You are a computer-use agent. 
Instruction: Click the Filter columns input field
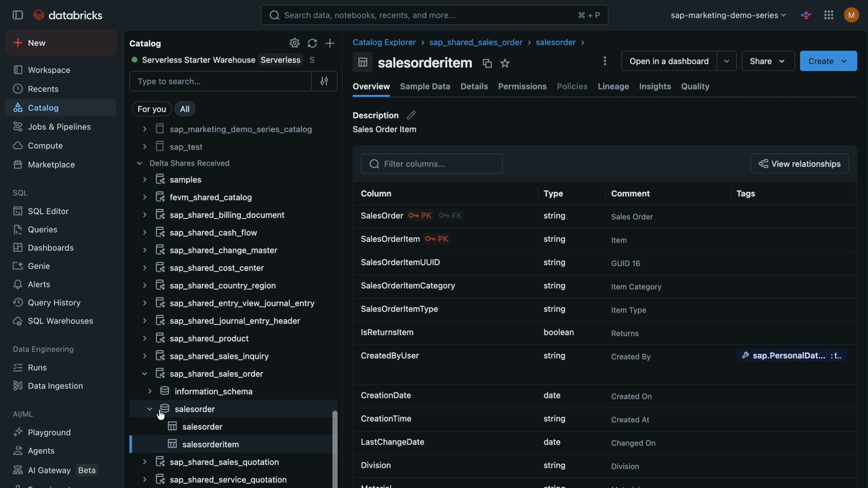[x=431, y=163]
